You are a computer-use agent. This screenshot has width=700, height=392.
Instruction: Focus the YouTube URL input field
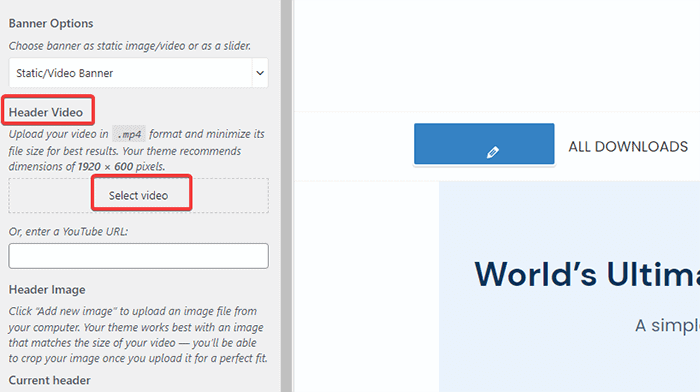point(138,256)
